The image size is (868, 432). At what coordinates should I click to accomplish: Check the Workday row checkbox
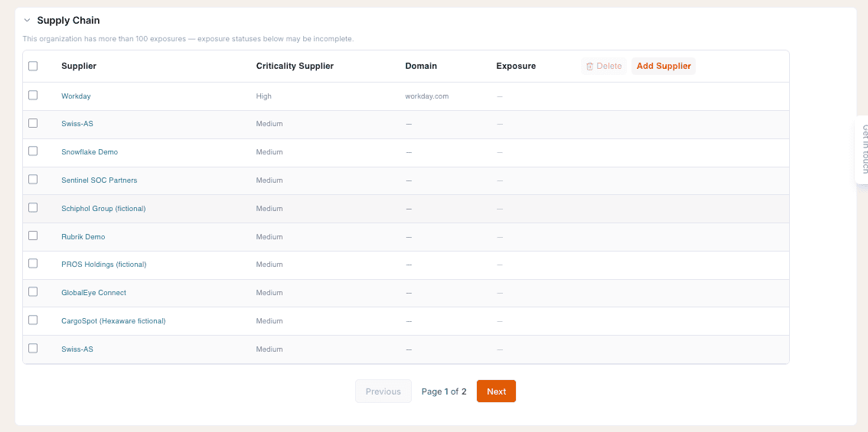click(x=33, y=95)
